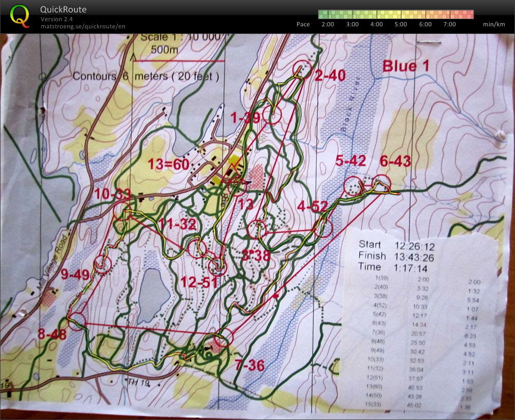Image resolution: width=515 pixels, height=420 pixels.
Task: Click the 3:00 pace legend value
Action: [x=352, y=24]
